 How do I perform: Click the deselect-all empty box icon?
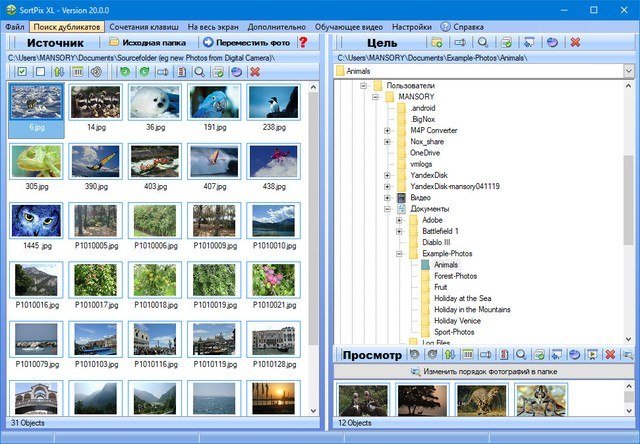click(38, 72)
